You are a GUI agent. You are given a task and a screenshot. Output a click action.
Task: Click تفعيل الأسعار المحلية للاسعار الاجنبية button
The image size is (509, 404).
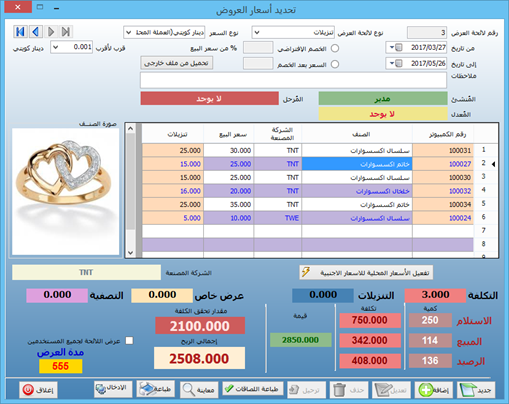click(x=366, y=273)
